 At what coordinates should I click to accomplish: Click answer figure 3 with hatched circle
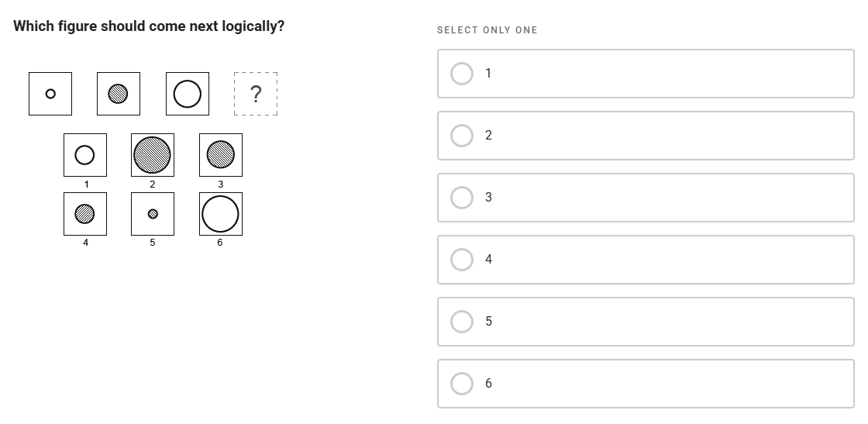pos(221,155)
